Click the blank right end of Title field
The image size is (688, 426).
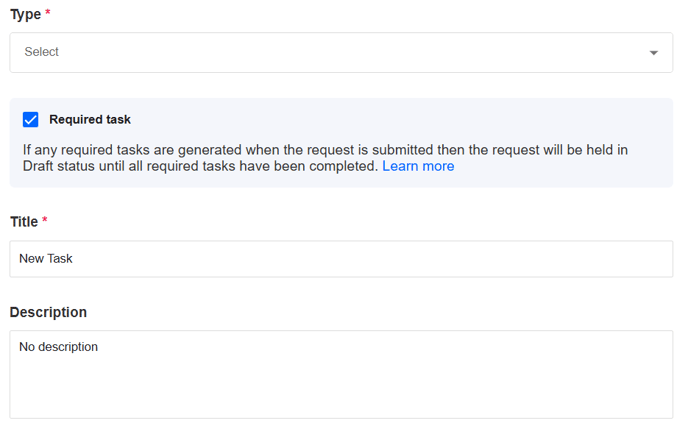click(x=600, y=259)
